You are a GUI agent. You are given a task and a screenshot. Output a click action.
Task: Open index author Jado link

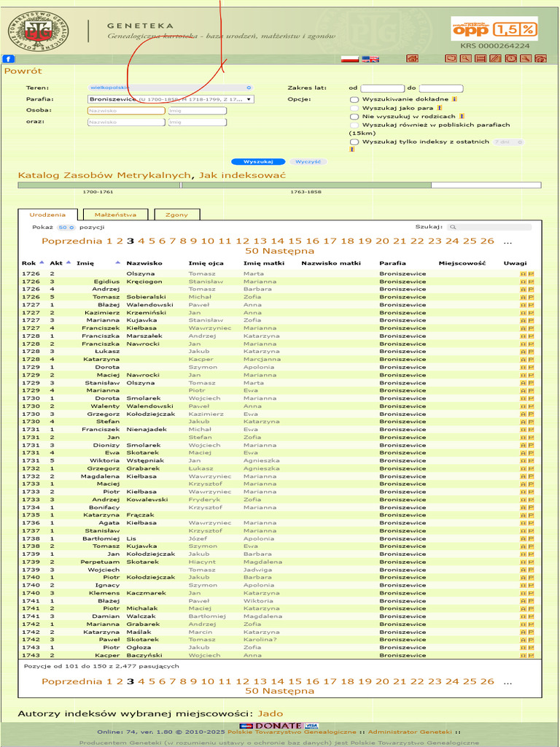point(270,713)
